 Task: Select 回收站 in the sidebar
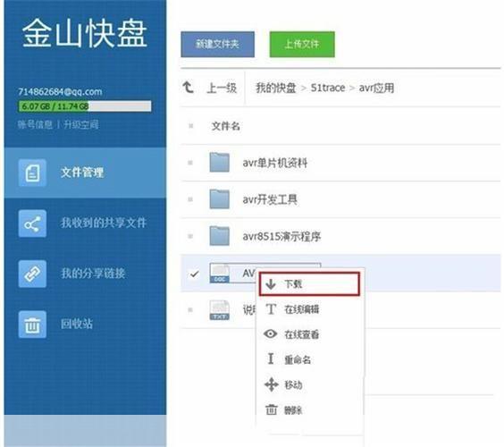pos(85,325)
